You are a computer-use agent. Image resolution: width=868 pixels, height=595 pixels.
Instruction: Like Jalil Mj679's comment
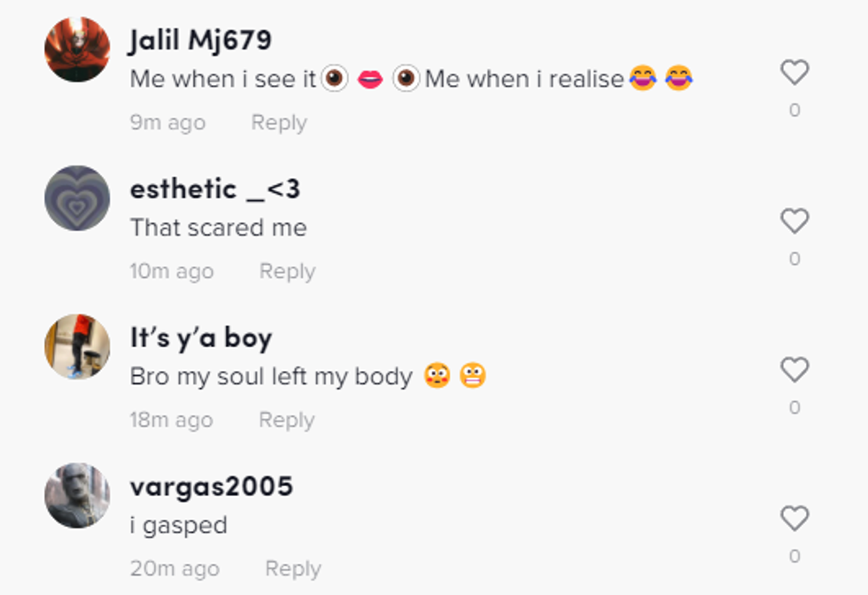(794, 72)
